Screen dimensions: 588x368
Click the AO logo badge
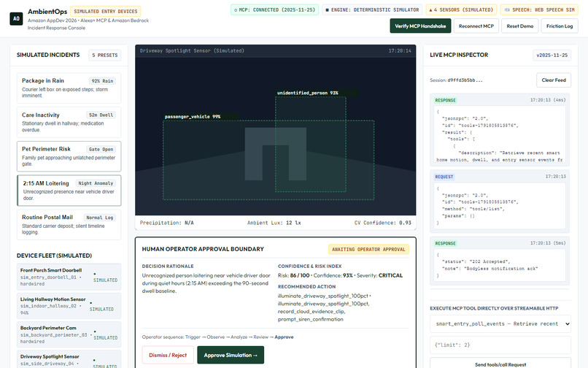pyautogui.click(x=16, y=18)
